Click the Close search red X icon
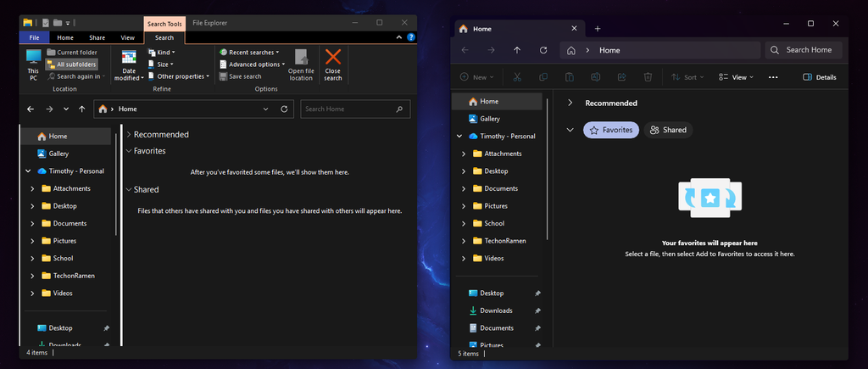This screenshot has height=369, width=868. pyautogui.click(x=332, y=57)
